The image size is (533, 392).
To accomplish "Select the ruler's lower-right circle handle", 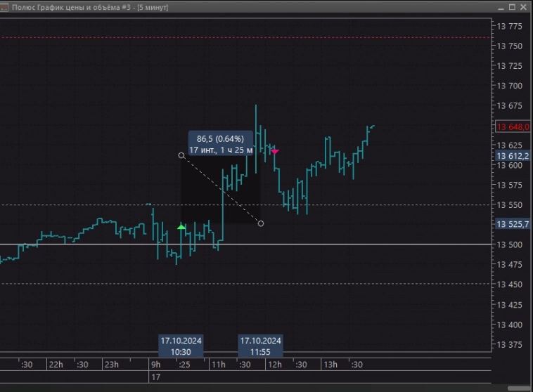I will [x=261, y=223].
